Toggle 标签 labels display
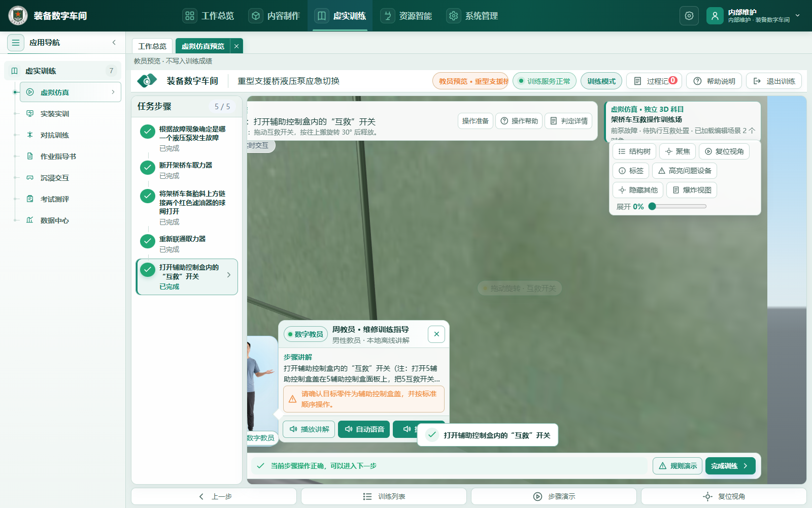 (631, 171)
